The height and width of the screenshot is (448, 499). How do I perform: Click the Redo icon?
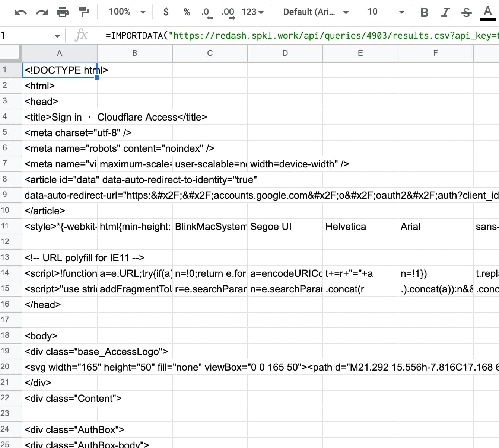coord(42,12)
